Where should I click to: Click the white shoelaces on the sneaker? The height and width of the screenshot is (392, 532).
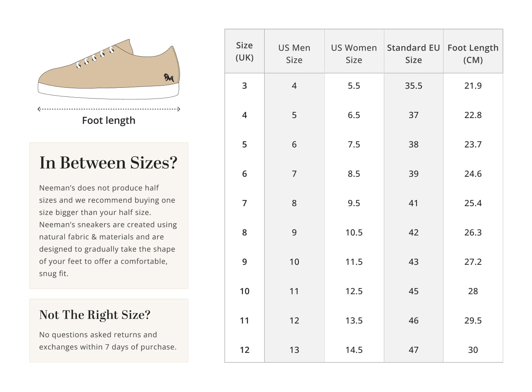95,57
